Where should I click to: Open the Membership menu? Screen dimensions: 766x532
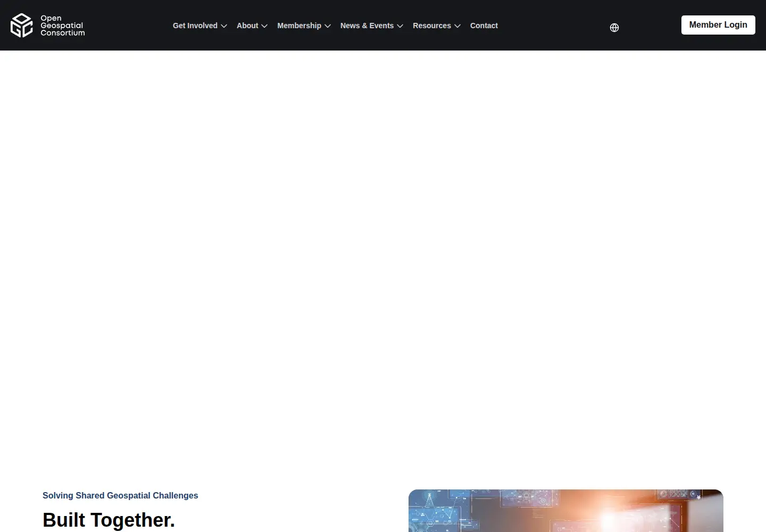point(299,26)
